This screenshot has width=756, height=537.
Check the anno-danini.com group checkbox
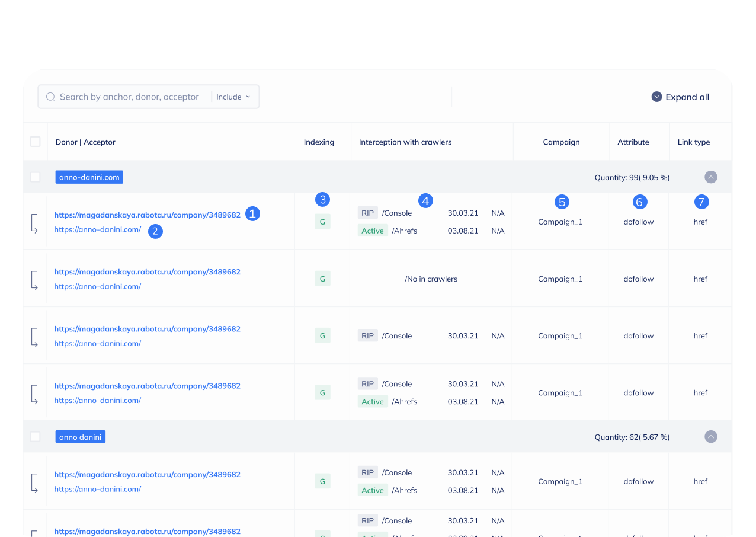pyautogui.click(x=35, y=177)
